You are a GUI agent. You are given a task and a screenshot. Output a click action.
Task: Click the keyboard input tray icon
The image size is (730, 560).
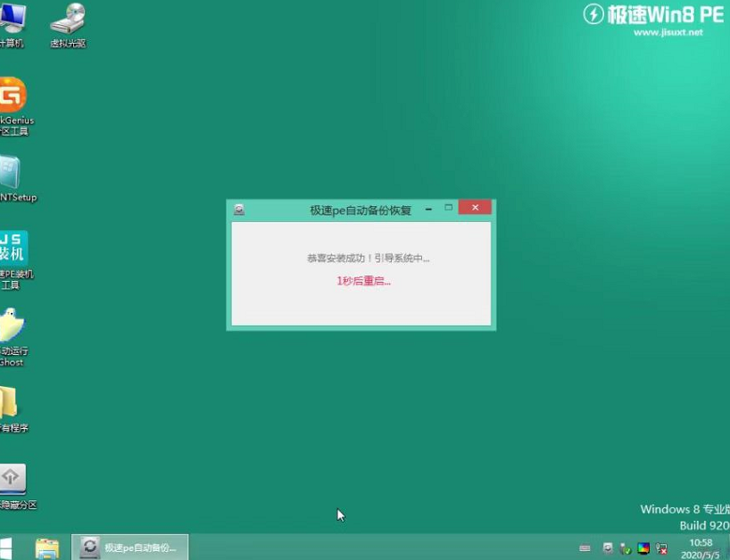pos(585,547)
